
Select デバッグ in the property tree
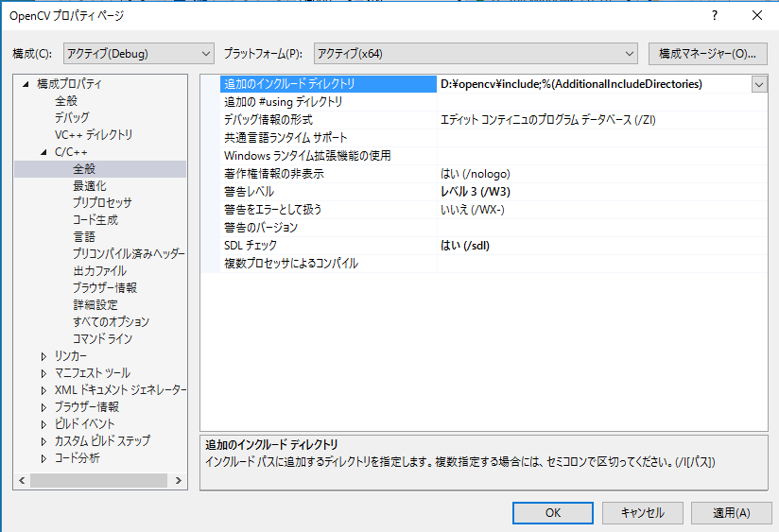pyautogui.click(x=72, y=118)
